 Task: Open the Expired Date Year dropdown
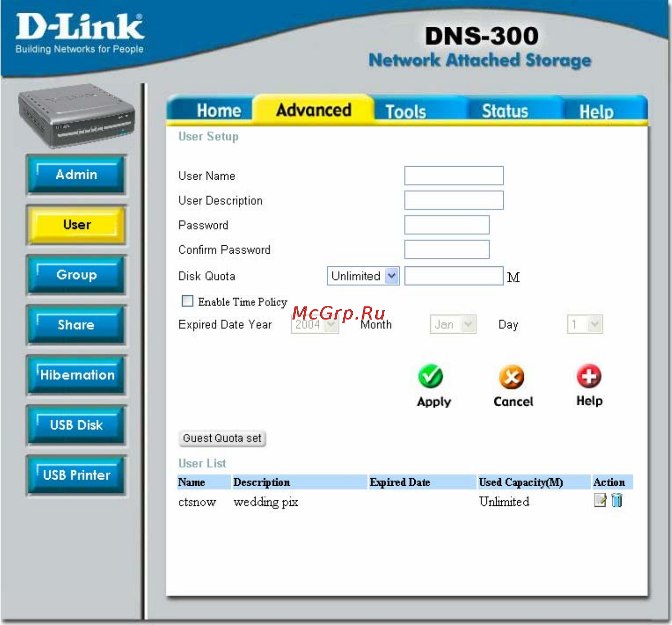[x=315, y=324]
